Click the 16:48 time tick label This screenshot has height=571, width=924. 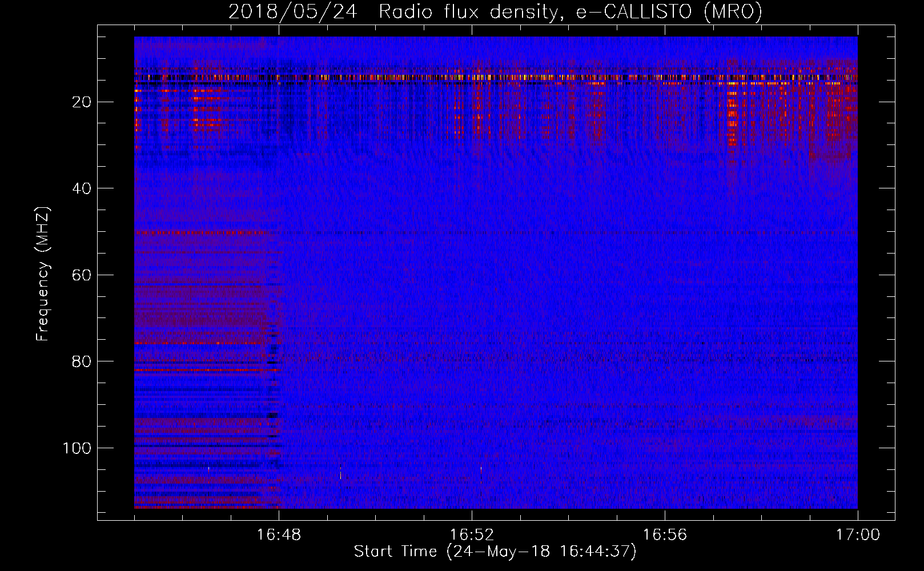(279, 535)
